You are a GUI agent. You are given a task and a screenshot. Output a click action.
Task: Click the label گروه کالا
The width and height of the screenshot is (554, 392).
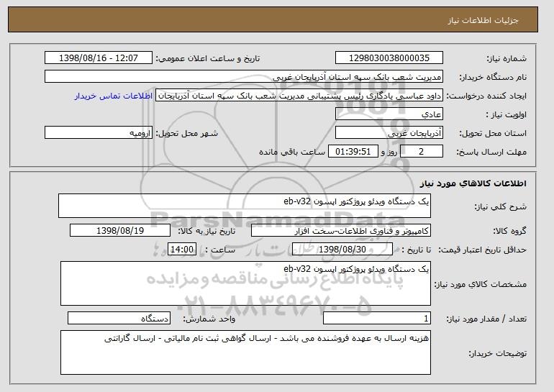tap(509, 231)
